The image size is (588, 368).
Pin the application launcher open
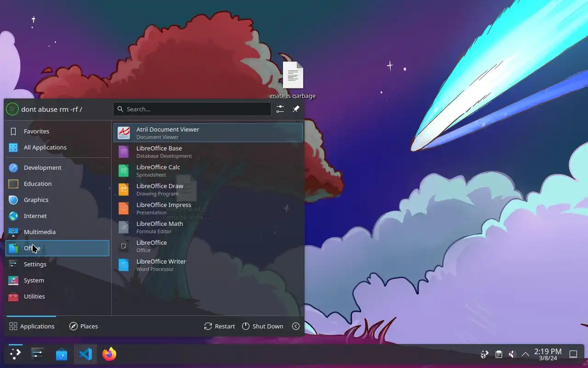click(x=296, y=109)
